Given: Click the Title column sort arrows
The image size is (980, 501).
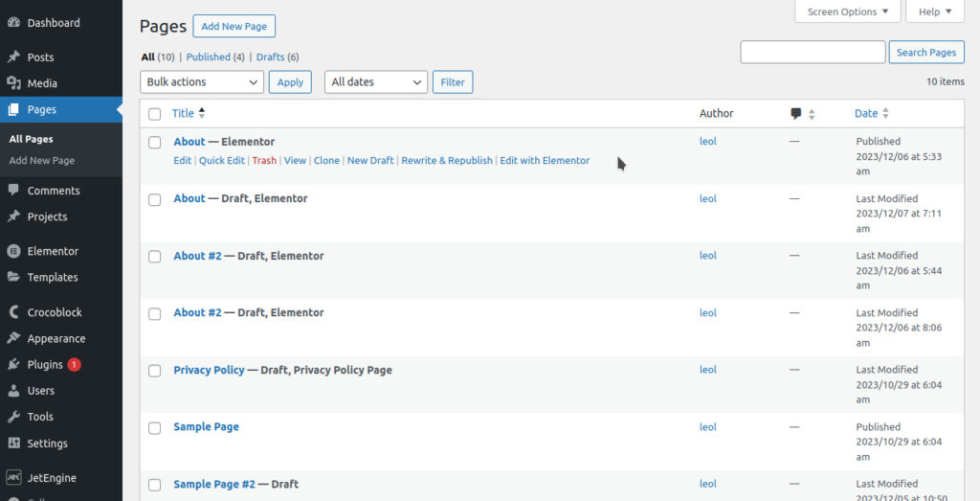Looking at the screenshot, I should (x=201, y=113).
